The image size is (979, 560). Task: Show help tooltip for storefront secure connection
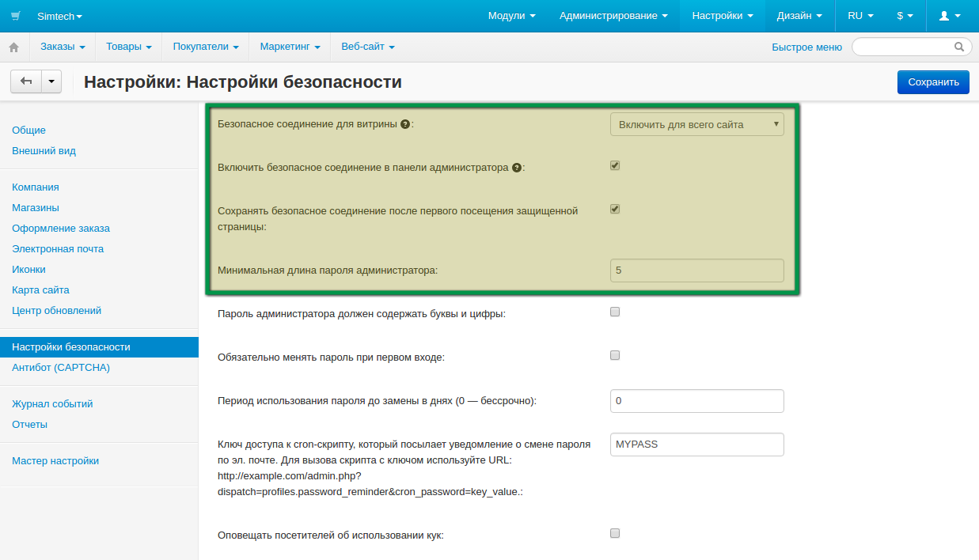tap(405, 124)
